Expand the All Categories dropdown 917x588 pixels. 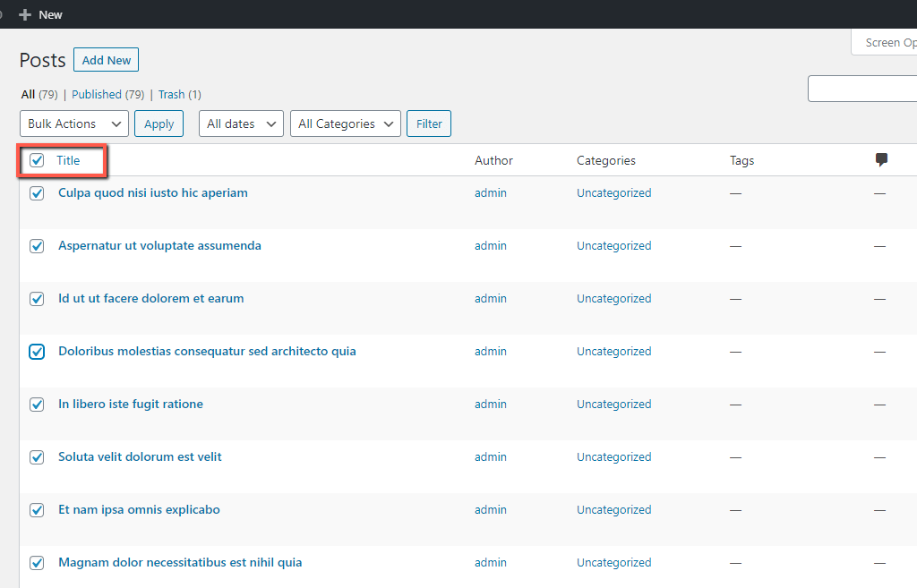point(346,124)
